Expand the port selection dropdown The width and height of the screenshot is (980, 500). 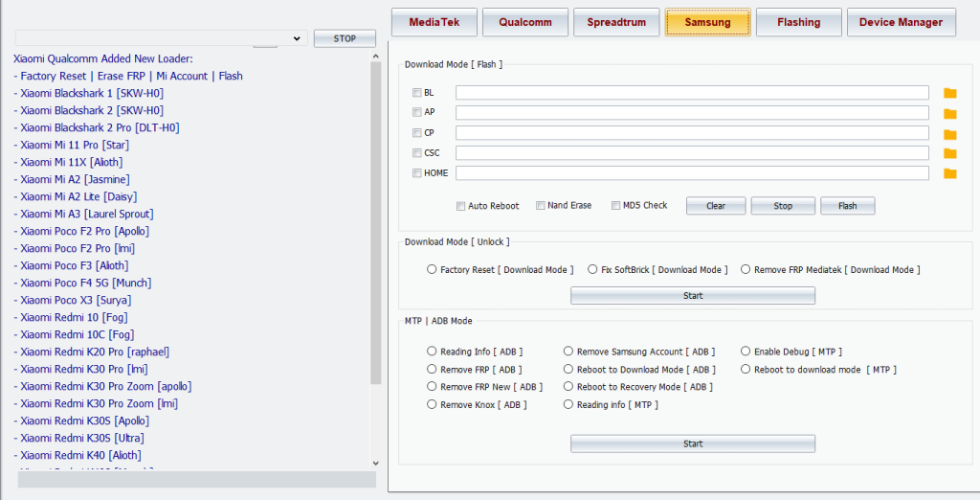[295, 38]
